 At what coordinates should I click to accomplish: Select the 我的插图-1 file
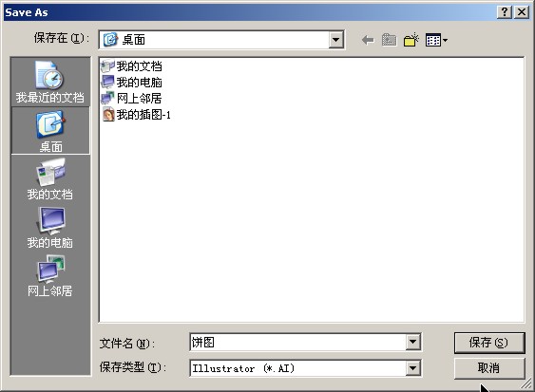tap(136, 115)
